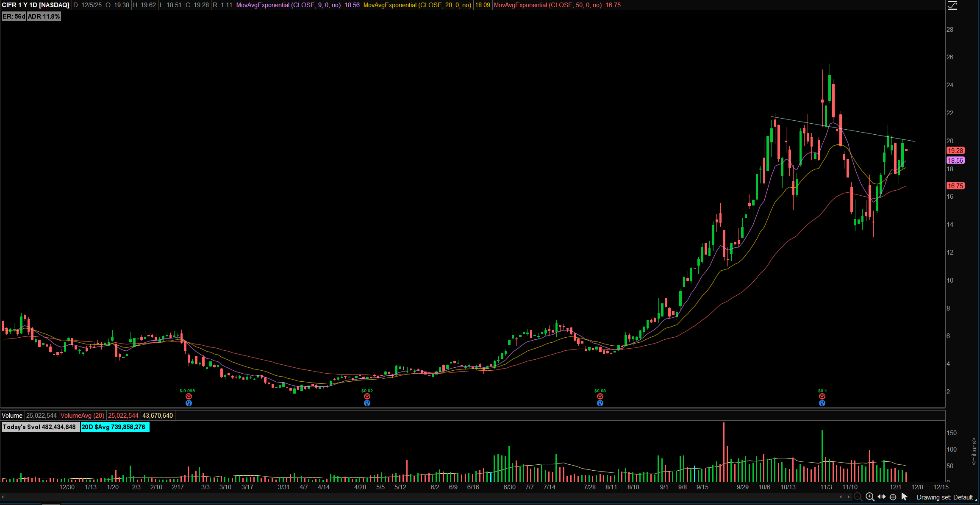980x505 pixels.
Task: Click the right scroll arrow near zoom controls
Action: pos(848,497)
